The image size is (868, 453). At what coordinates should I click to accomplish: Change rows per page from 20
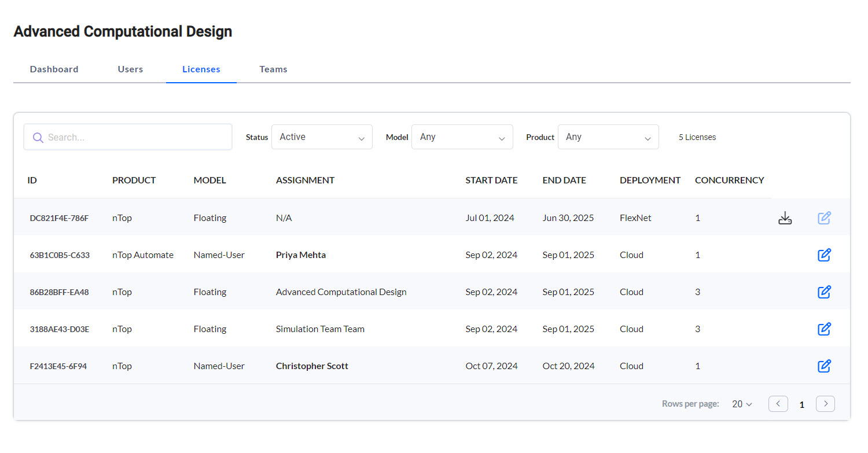(x=742, y=404)
